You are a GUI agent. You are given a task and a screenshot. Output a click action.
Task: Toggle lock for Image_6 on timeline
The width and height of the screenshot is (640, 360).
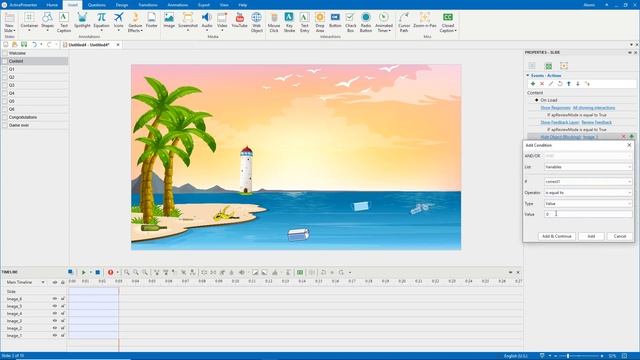coord(63,299)
